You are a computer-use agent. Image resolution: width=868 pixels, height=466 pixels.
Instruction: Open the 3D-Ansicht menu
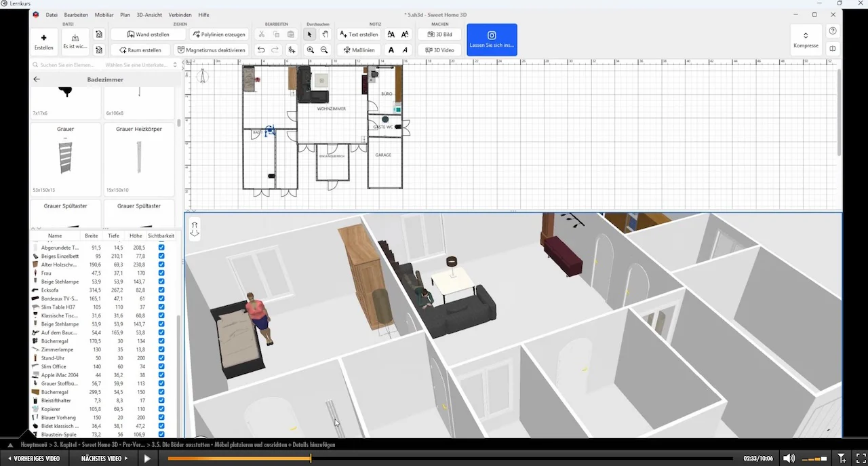click(148, 15)
